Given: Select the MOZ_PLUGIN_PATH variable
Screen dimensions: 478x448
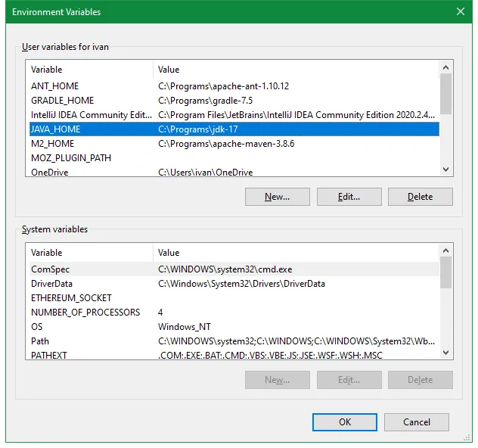Looking at the screenshot, I should (234, 158).
